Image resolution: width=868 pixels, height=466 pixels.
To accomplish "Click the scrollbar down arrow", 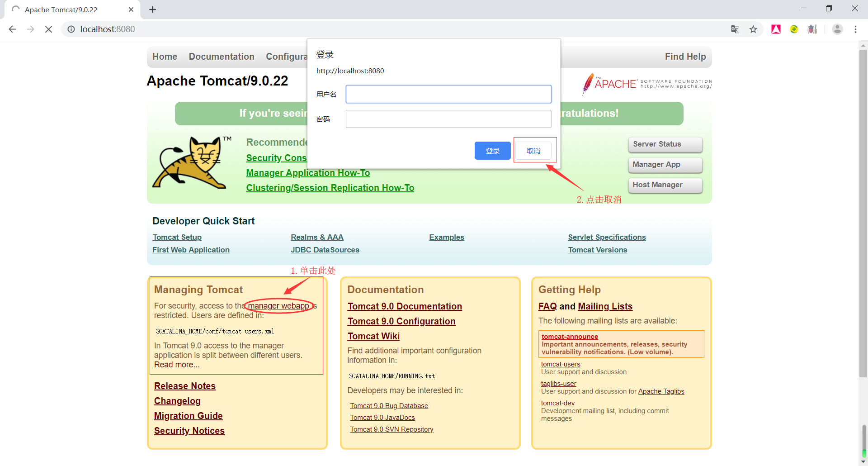I will 863,461.
